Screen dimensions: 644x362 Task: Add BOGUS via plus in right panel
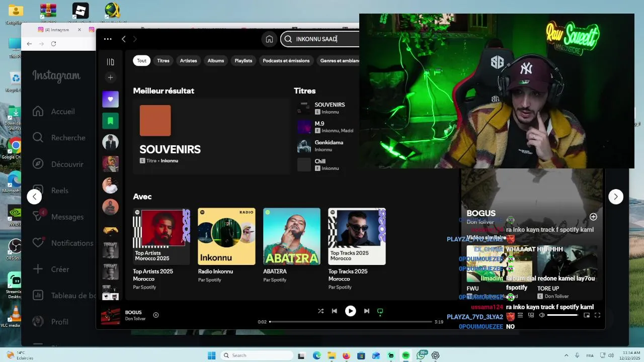click(x=593, y=217)
